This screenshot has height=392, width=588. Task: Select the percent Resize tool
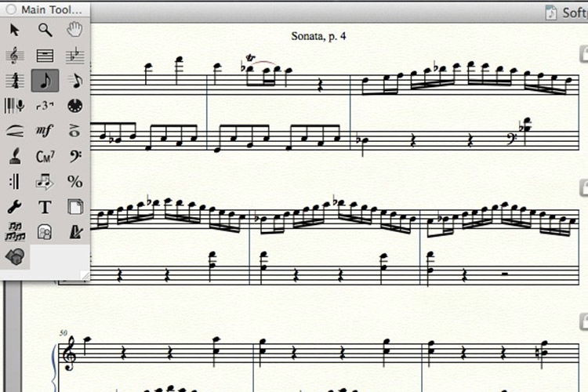pos(74,182)
